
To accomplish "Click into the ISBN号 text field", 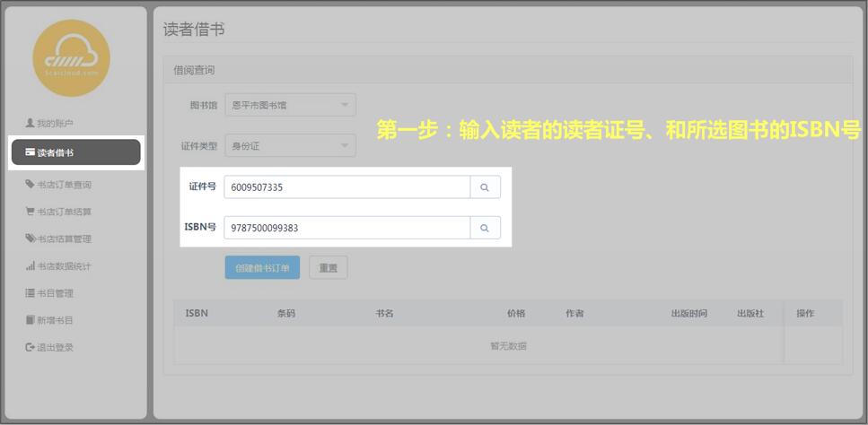I will click(x=346, y=229).
